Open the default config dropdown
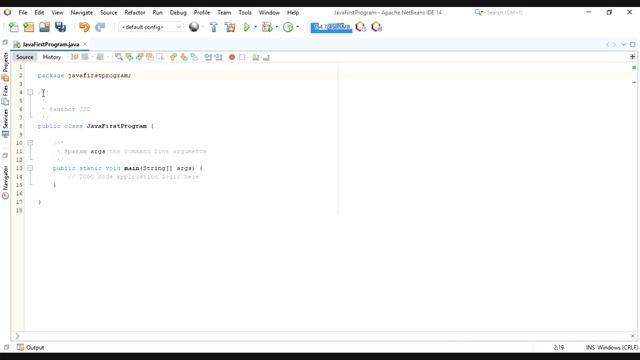Screen dimensions: 640x360 (151, 27)
